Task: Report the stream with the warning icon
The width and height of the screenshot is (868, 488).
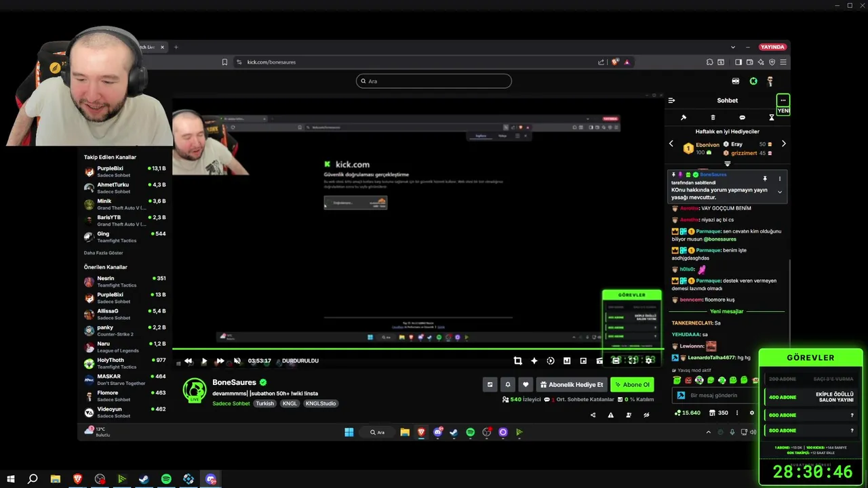Action: [610, 415]
